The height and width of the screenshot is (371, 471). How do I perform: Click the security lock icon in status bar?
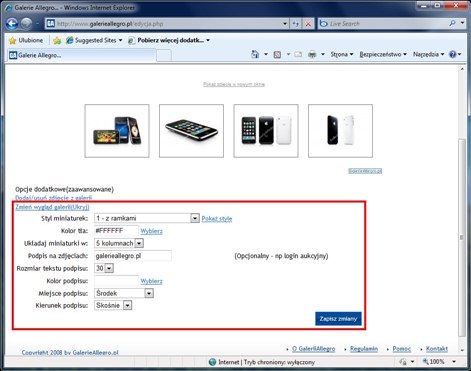click(403, 362)
